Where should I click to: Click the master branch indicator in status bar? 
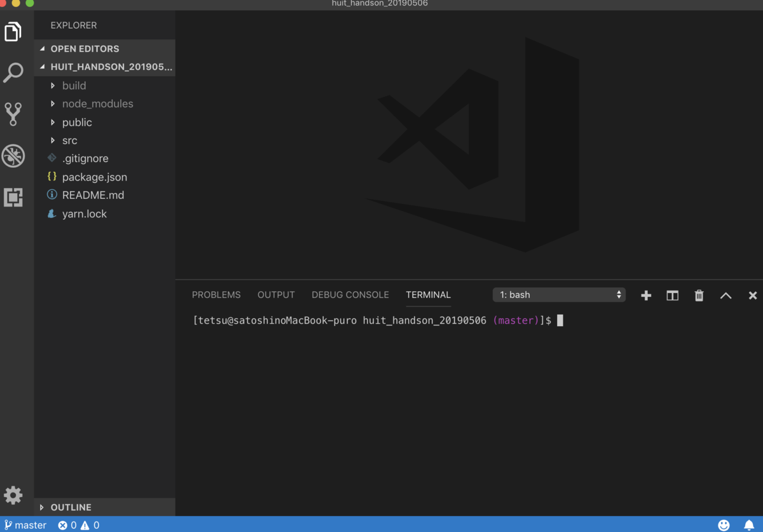[25, 525]
